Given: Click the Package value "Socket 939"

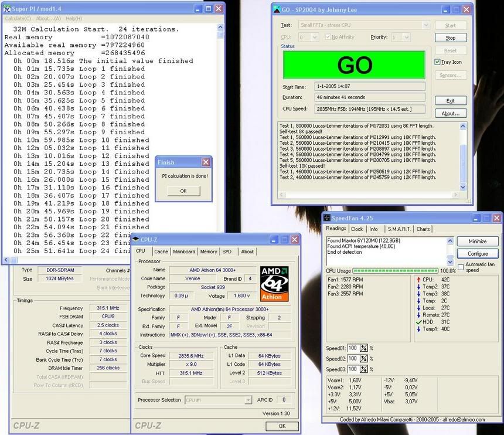Looking at the screenshot, I should tap(213, 287).
